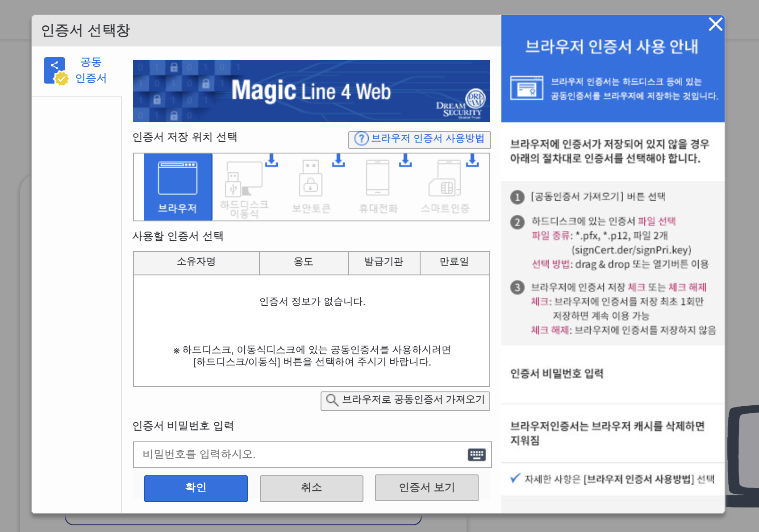
Task: Select 브라우저 storage location
Action: (x=178, y=187)
